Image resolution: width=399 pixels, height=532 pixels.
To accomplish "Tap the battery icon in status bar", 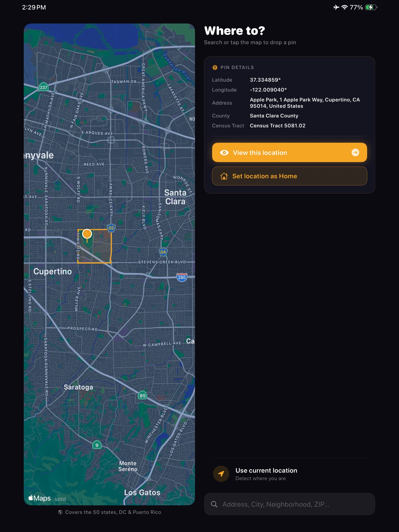I will (x=371, y=7).
